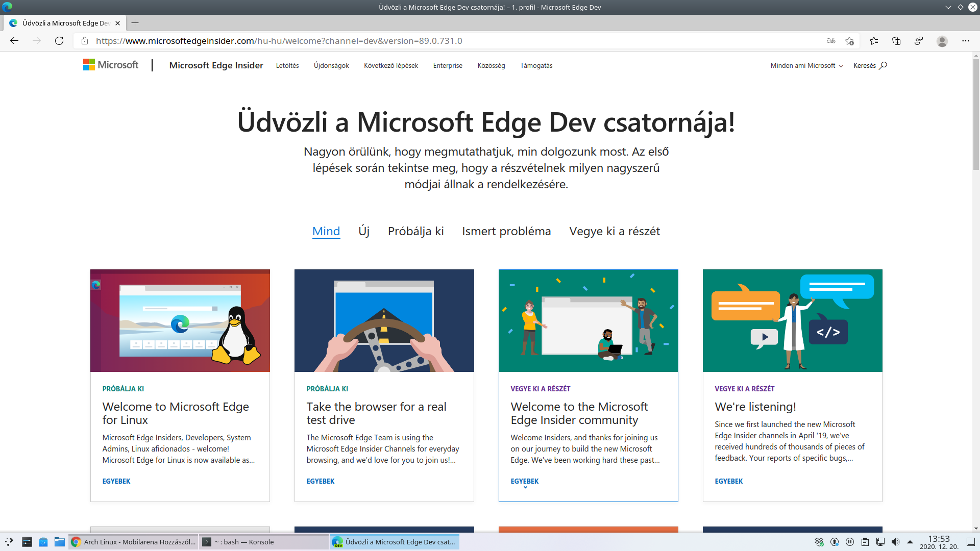This screenshot has height=551, width=980.
Task: Click EGYEBEK under Edge Insider community card
Action: [x=525, y=481]
